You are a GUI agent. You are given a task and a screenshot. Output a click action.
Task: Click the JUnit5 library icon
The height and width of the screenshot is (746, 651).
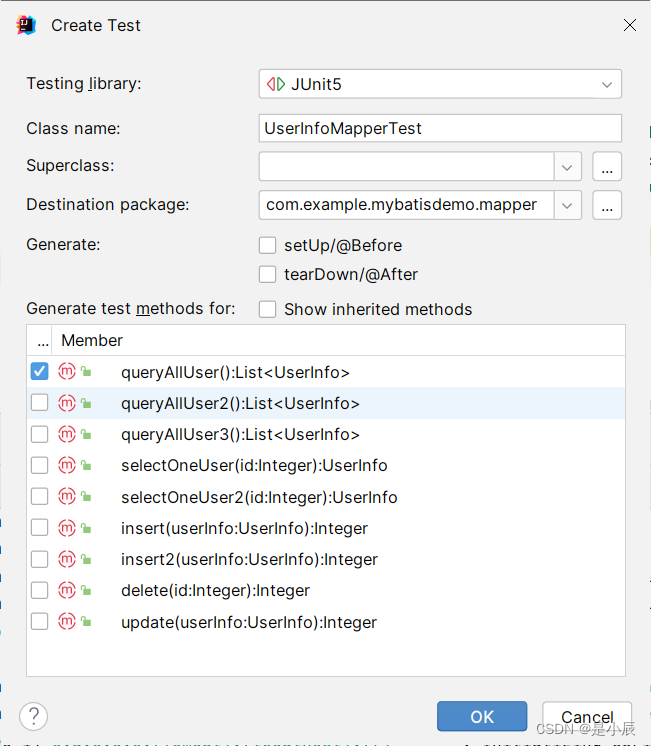[x=275, y=84]
